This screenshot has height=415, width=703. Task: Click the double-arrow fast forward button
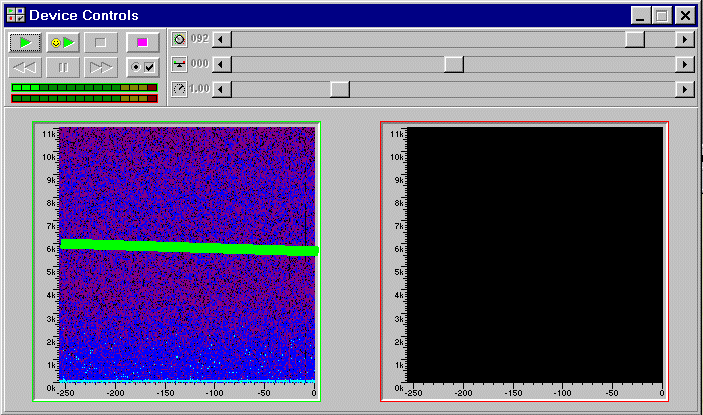click(101, 68)
